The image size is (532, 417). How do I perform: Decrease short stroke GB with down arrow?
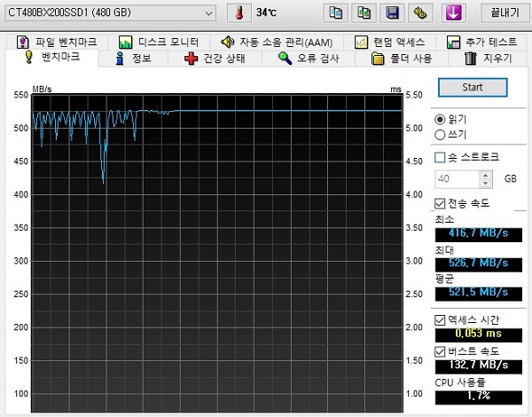pos(486,184)
